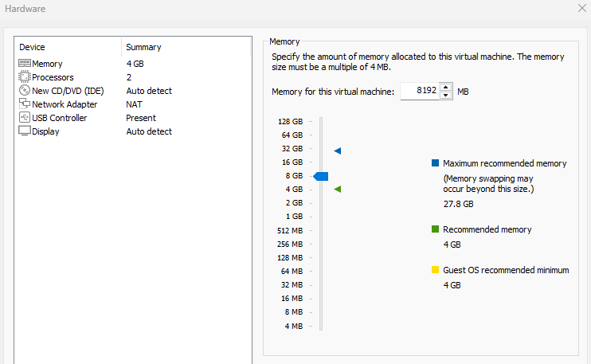This screenshot has height=364, width=591.
Task: Click the 4 MB slider label
Action: point(294,327)
